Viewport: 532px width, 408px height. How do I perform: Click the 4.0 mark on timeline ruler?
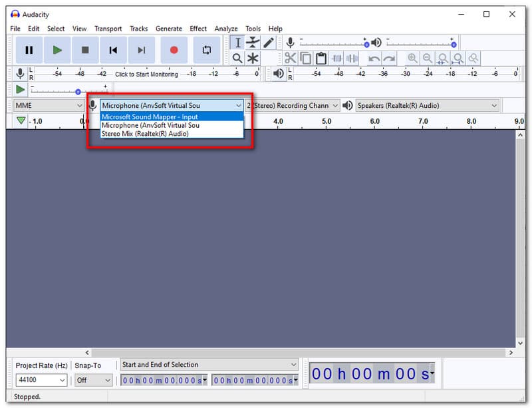[278, 121]
